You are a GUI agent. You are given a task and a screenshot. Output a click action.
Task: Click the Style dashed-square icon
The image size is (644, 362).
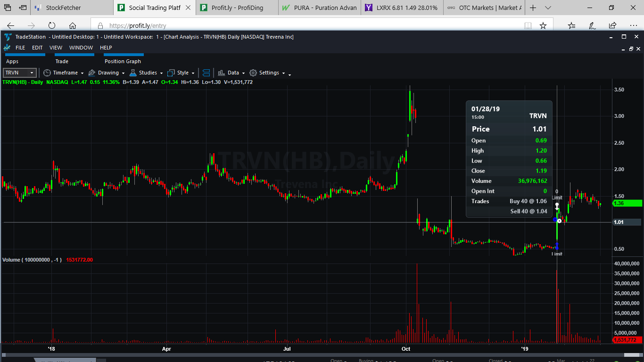[x=171, y=73]
